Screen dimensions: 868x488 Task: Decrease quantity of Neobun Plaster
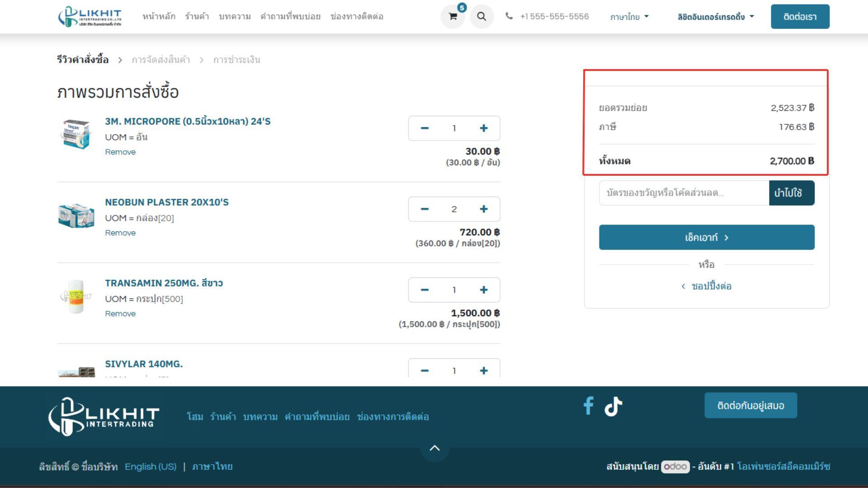click(x=424, y=209)
